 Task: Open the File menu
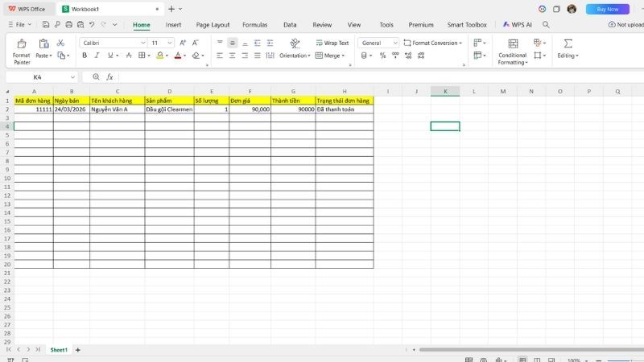[19, 25]
